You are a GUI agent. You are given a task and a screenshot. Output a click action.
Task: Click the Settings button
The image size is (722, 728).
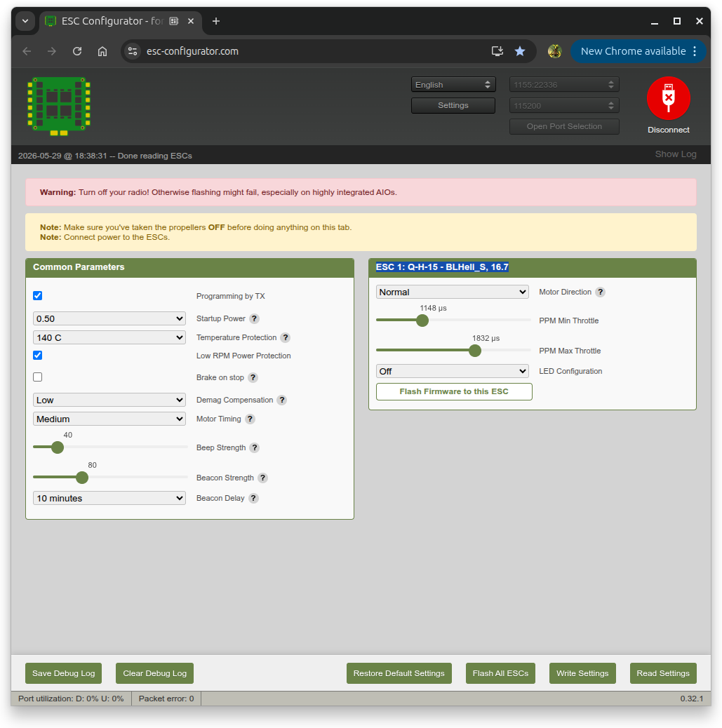453,105
